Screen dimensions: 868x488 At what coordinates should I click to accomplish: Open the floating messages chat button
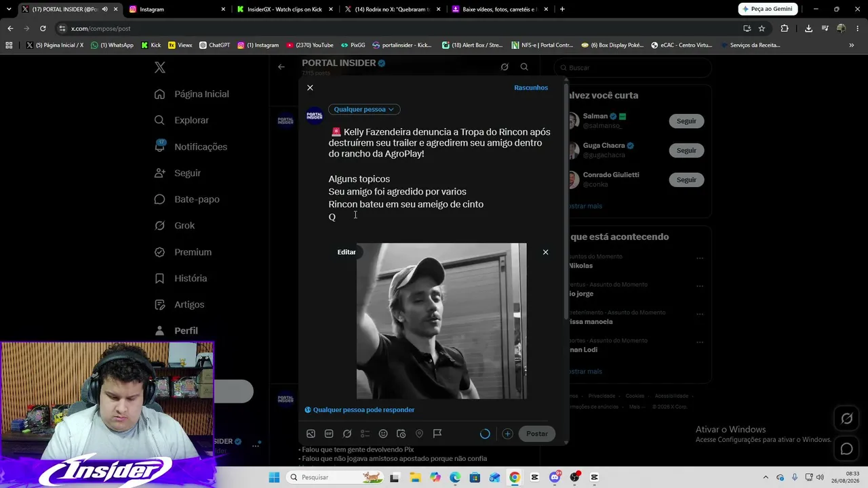[x=847, y=449]
